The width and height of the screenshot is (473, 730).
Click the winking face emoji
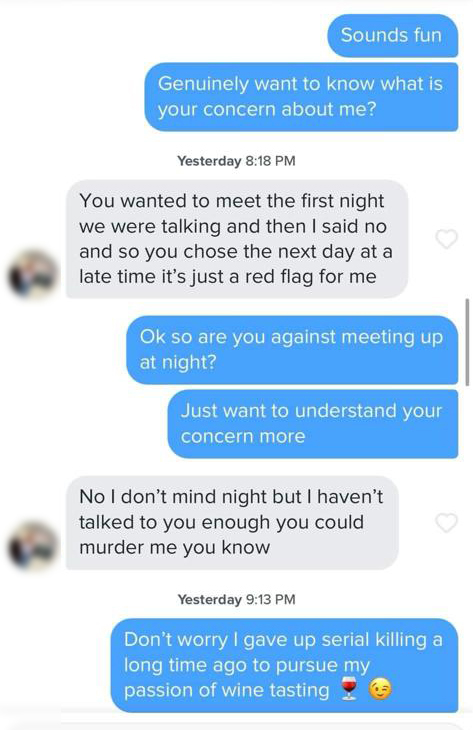380,689
